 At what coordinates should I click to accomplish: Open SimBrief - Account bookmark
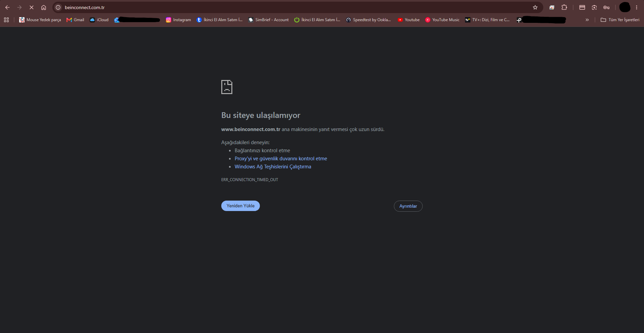[268, 20]
